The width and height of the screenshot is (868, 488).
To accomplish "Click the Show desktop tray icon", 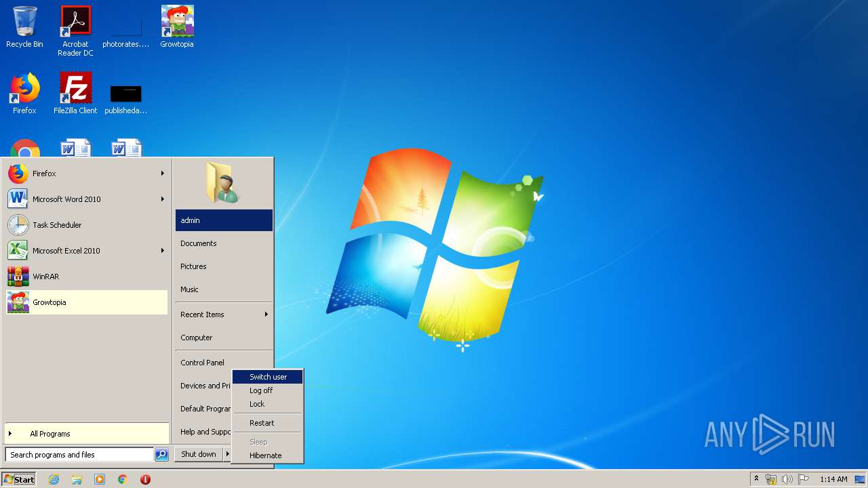I will 860,479.
